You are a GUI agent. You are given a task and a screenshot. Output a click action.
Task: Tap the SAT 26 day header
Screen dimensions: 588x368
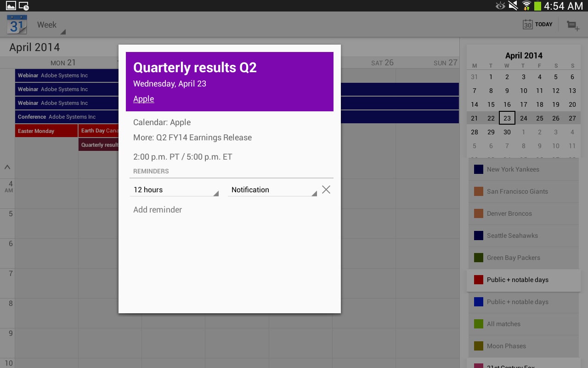pos(382,63)
